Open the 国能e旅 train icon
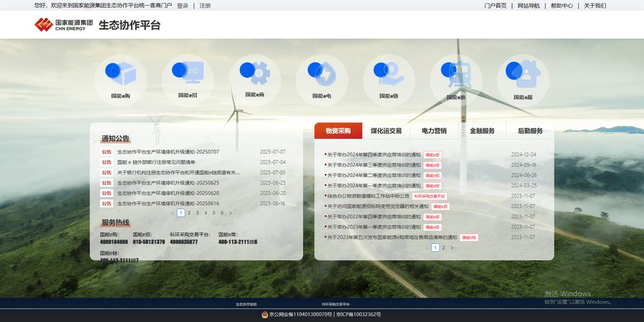 456,74
